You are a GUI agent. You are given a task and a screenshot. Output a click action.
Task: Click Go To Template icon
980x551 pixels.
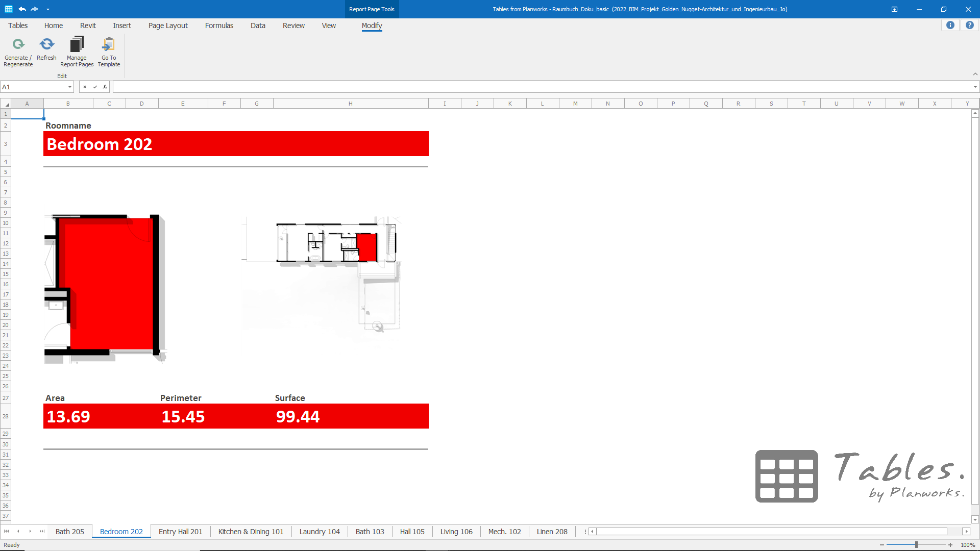pos(109,45)
